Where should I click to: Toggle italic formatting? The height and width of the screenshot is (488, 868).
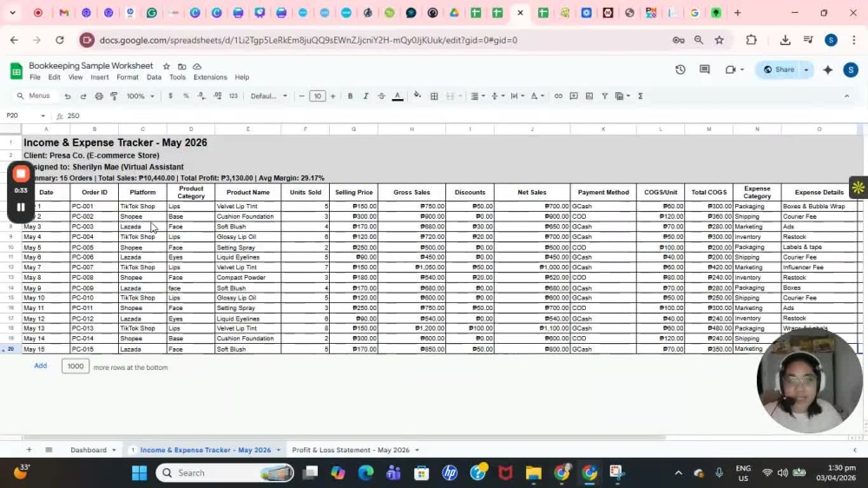(x=365, y=96)
